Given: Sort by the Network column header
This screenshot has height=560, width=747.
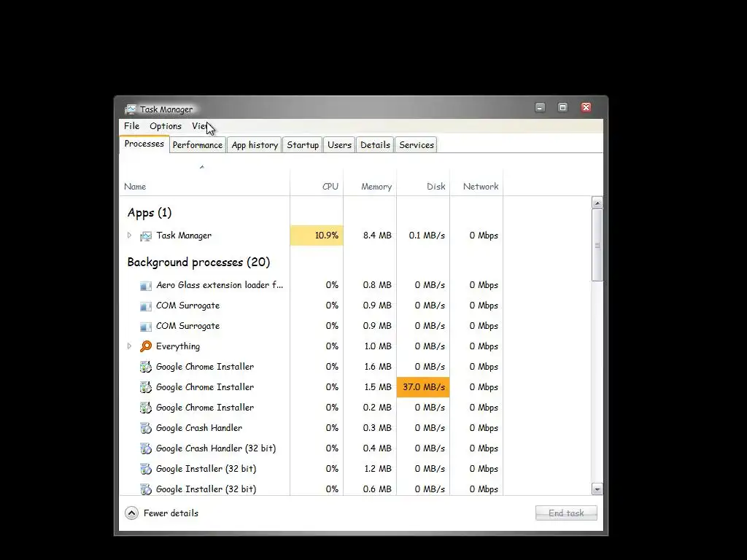Looking at the screenshot, I should tap(481, 186).
